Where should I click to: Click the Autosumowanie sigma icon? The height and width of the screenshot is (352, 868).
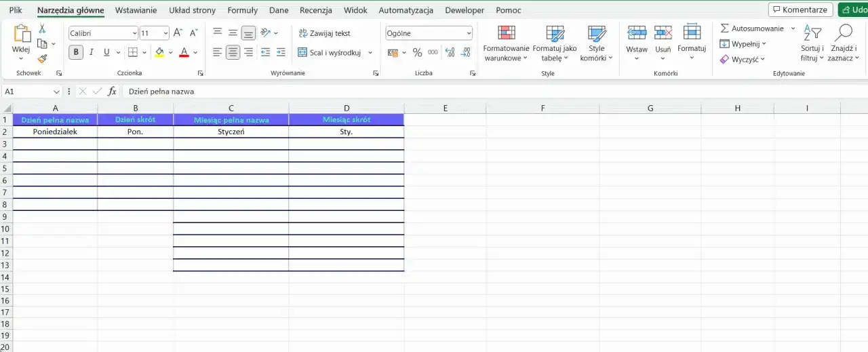[x=724, y=28]
